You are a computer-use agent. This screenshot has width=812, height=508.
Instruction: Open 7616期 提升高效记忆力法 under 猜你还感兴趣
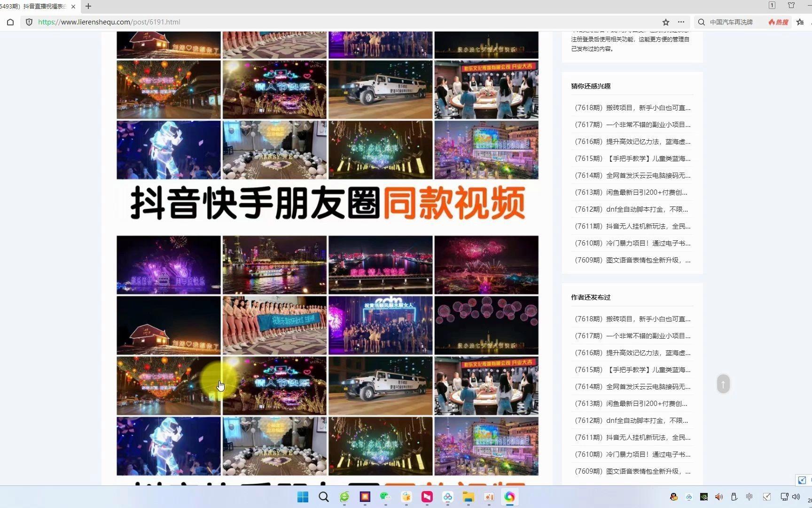pos(632,142)
